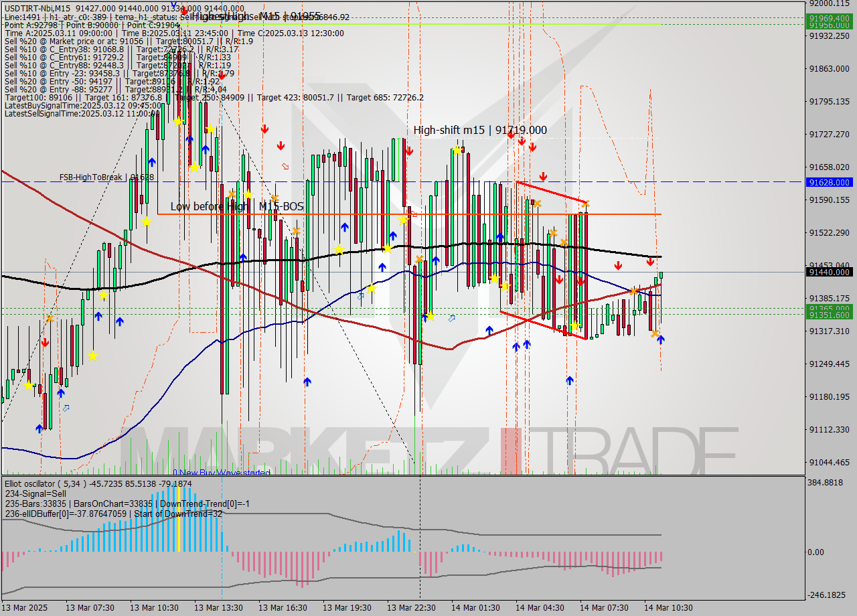Viewport: 857px width, 616px height.
Task: Click the hollow red arrow outline near 13 Mar 16:30
Action: click(284, 166)
